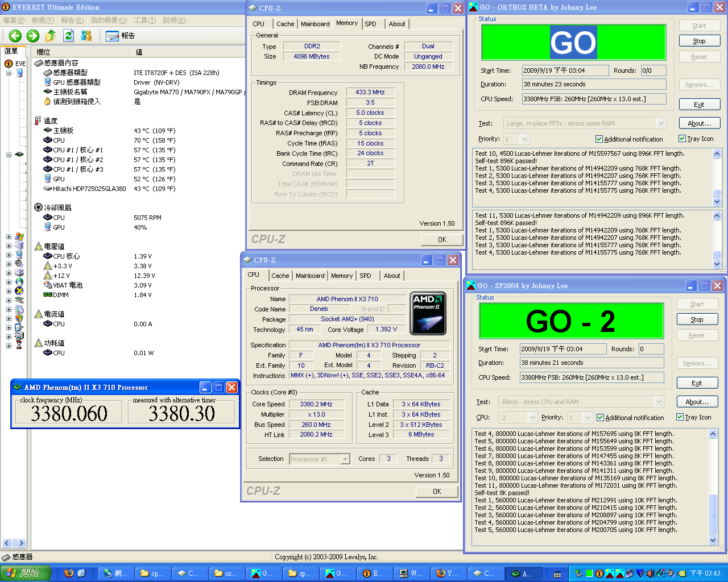
Task: Click the two-people icon in EVEREST toolbar
Action: 86,36
